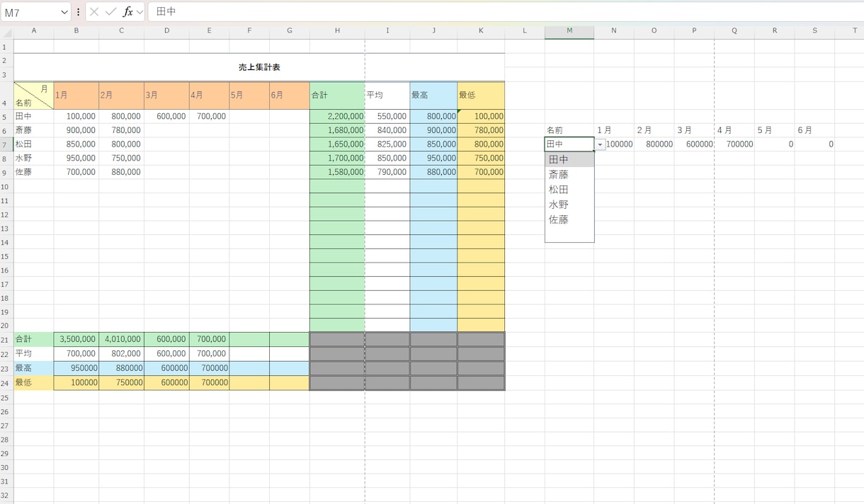Click the cell with 550,000
864x504 pixels.
pyautogui.click(x=387, y=116)
